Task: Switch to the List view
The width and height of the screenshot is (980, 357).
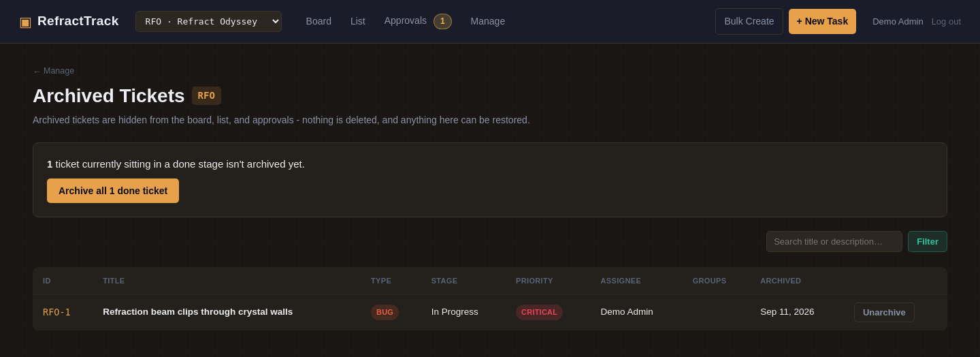Action: pyautogui.click(x=358, y=21)
